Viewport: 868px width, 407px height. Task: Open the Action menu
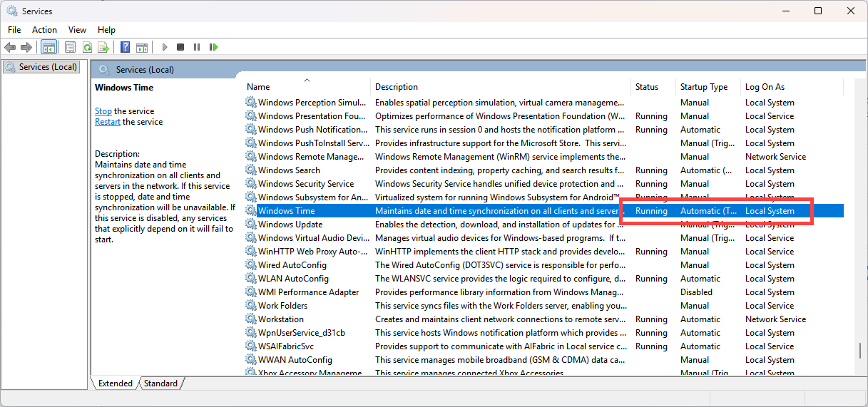click(x=44, y=30)
